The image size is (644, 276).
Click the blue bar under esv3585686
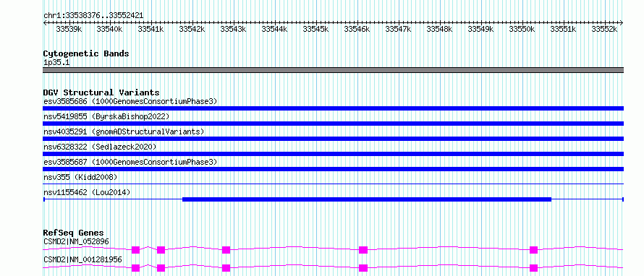coord(334,108)
